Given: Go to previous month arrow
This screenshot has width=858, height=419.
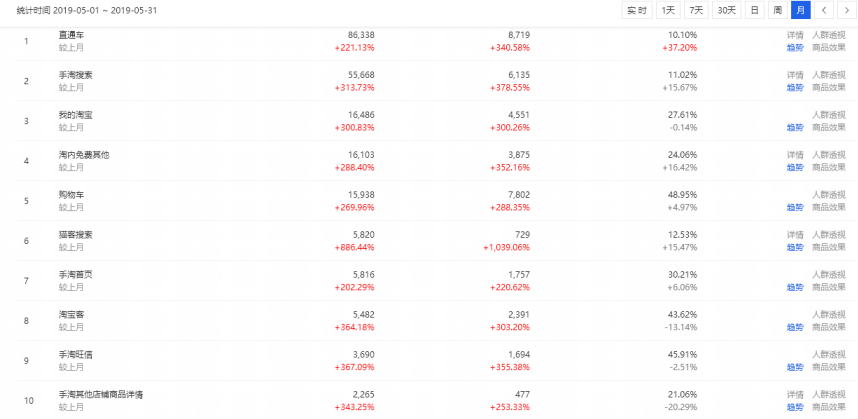Looking at the screenshot, I should (x=824, y=10).
